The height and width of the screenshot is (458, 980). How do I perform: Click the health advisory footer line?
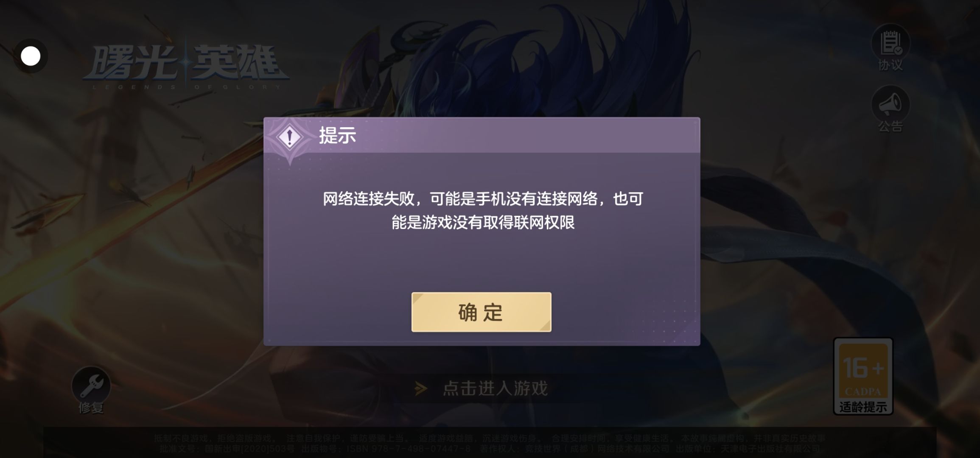[490, 438]
